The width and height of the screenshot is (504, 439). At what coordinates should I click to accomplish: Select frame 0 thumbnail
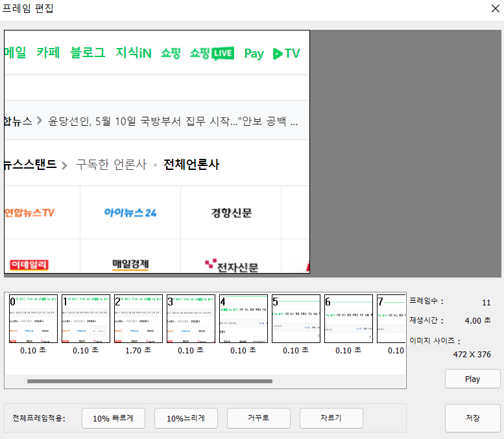[x=34, y=318]
